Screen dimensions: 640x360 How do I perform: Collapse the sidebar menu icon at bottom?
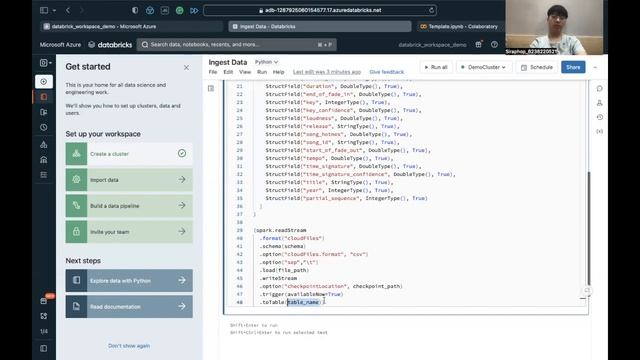click(x=44, y=348)
